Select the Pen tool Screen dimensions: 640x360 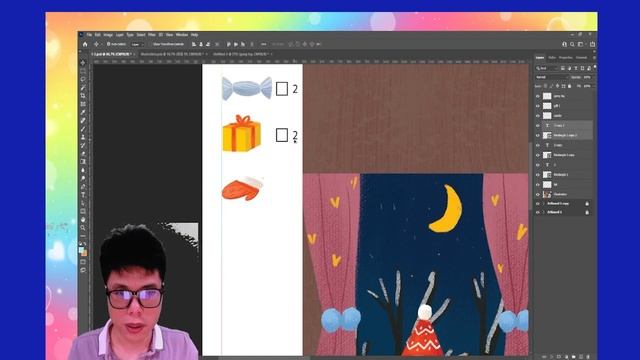click(83, 187)
